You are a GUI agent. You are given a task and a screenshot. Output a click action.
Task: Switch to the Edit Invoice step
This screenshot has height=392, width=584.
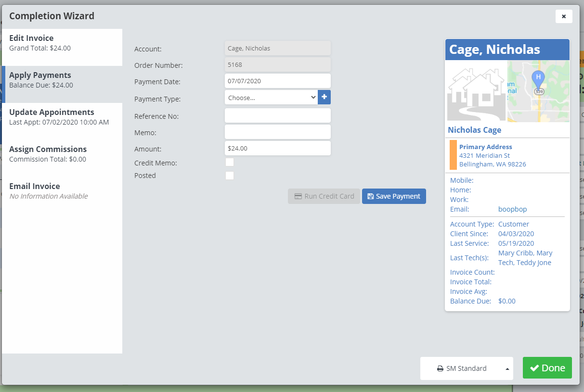point(62,43)
